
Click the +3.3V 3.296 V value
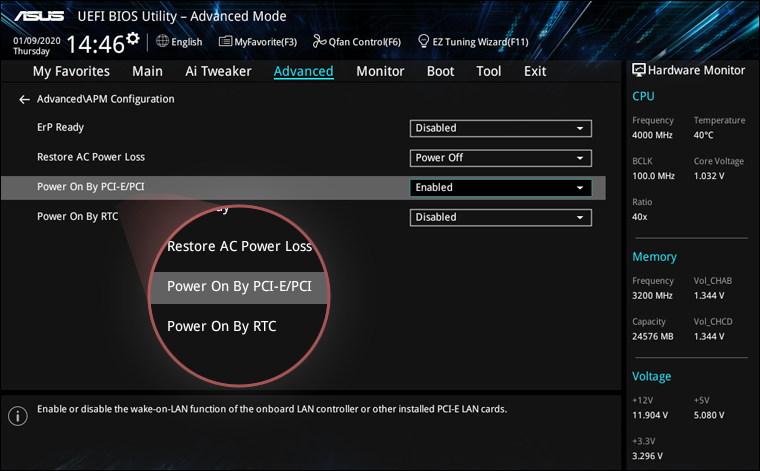[648, 456]
